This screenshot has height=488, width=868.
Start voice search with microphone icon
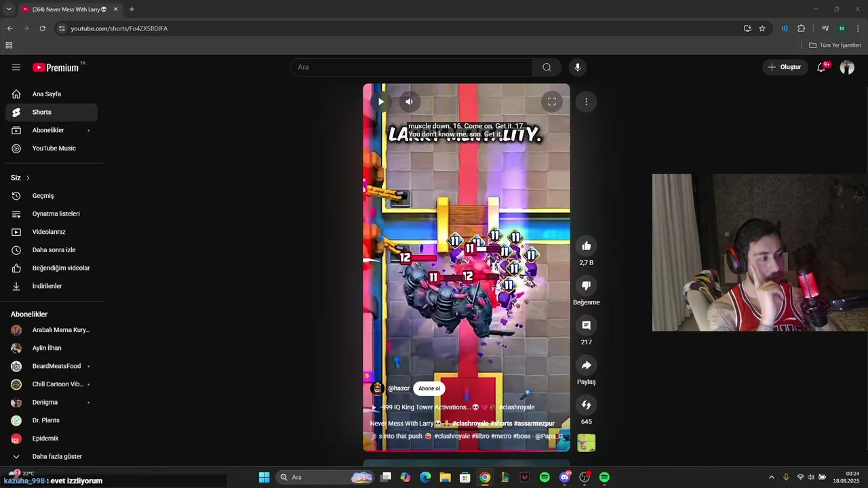point(578,67)
